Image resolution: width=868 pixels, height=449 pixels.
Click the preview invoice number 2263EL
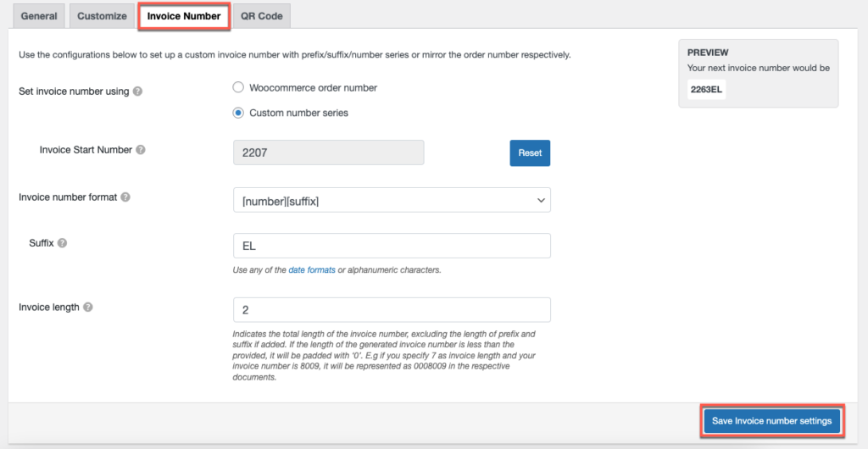(706, 89)
